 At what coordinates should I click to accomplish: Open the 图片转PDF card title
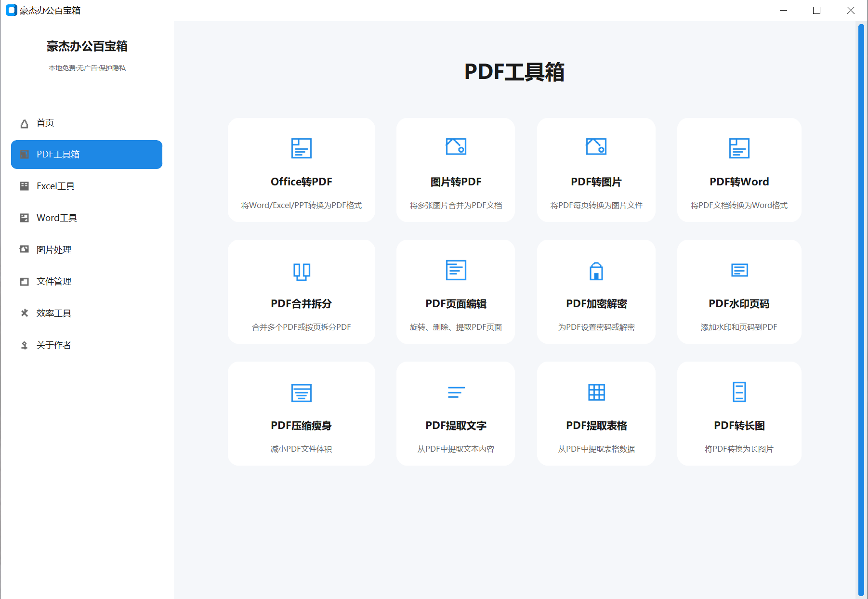click(456, 182)
